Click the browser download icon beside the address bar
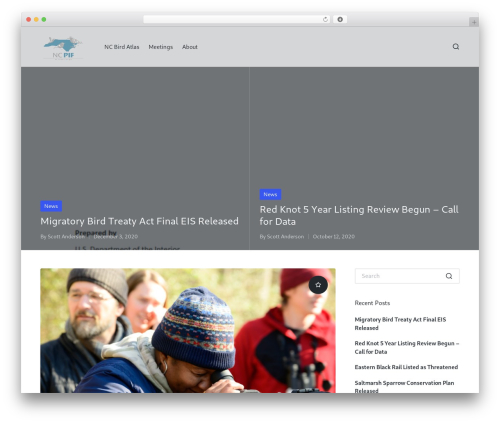 click(x=340, y=19)
